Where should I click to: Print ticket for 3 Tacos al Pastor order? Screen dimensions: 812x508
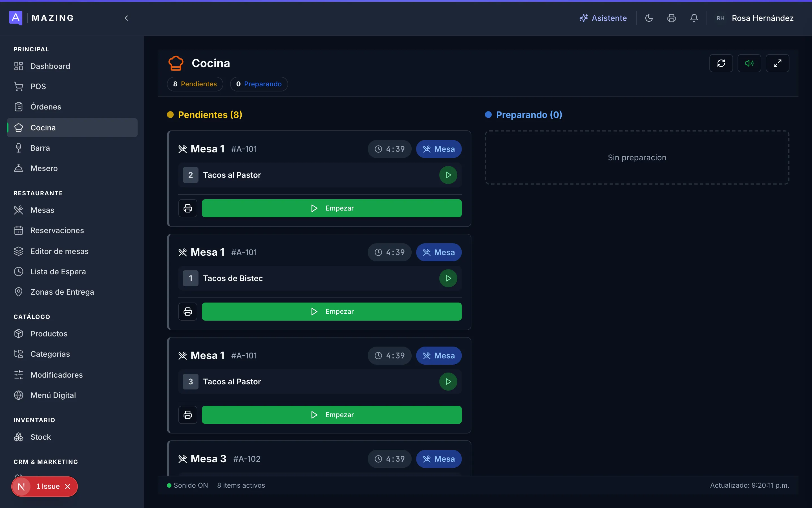pos(188,415)
